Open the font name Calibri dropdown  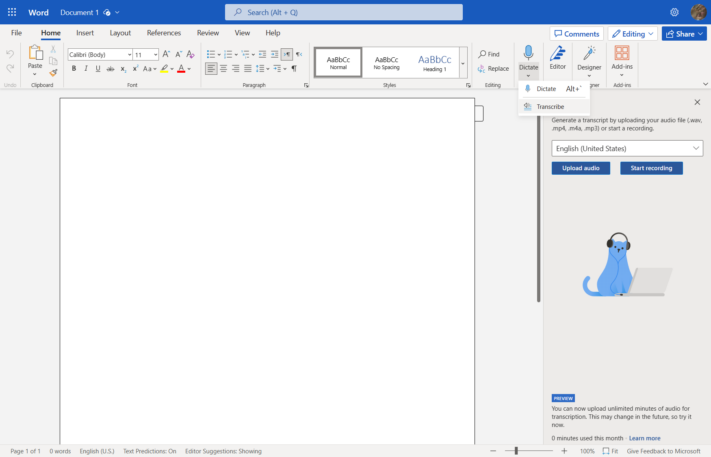point(100,54)
